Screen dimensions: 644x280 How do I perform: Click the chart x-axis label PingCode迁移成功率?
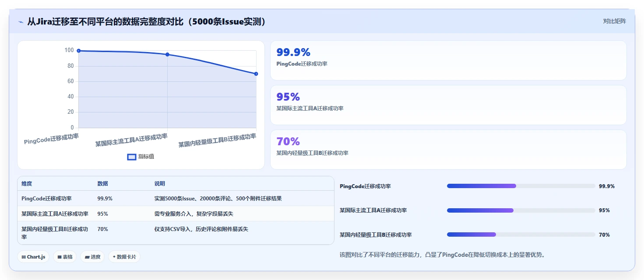coord(52,139)
